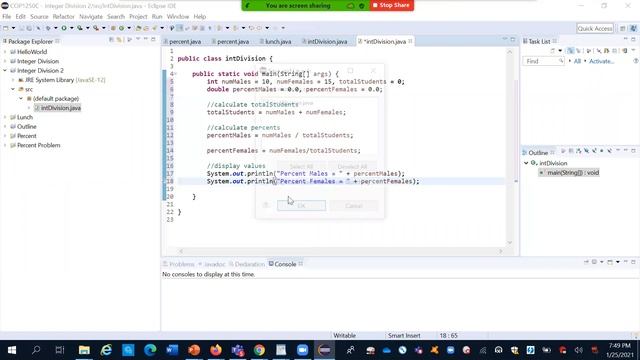Click the Save All toolbar icon
This screenshot has height=360, width=640.
[x=29, y=28]
